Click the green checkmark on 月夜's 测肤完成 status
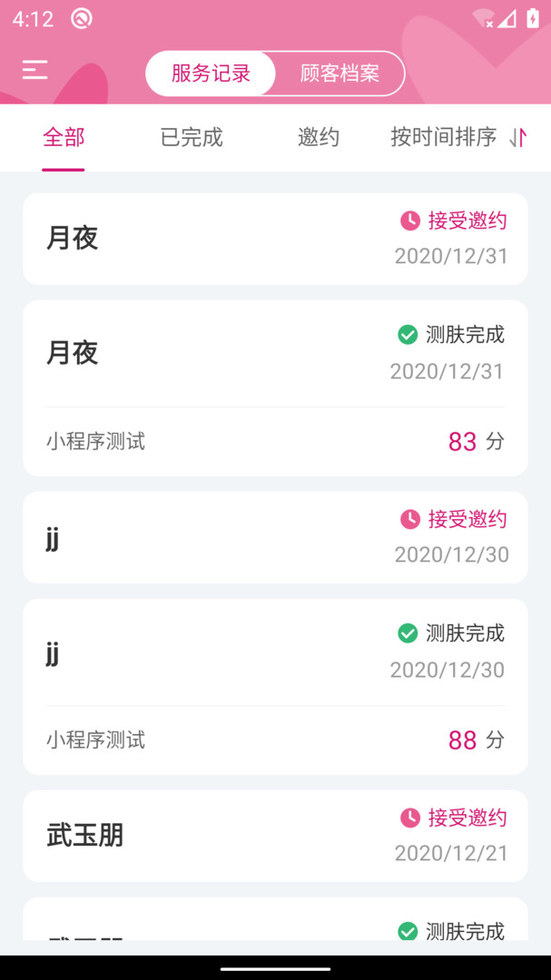551x980 pixels. click(x=407, y=334)
